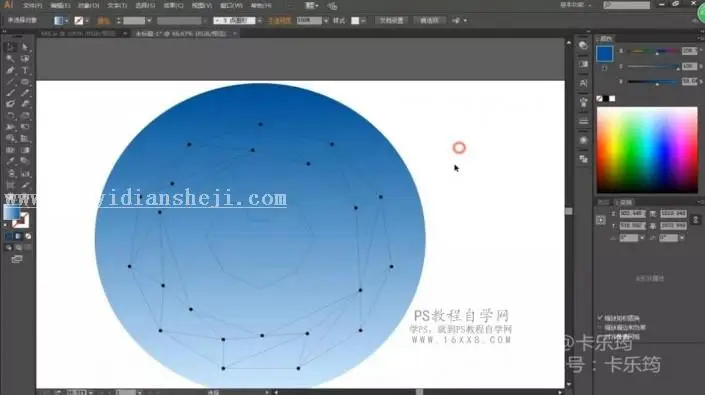
Task: Open the shear angle dropdown
Action: (x=682, y=238)
